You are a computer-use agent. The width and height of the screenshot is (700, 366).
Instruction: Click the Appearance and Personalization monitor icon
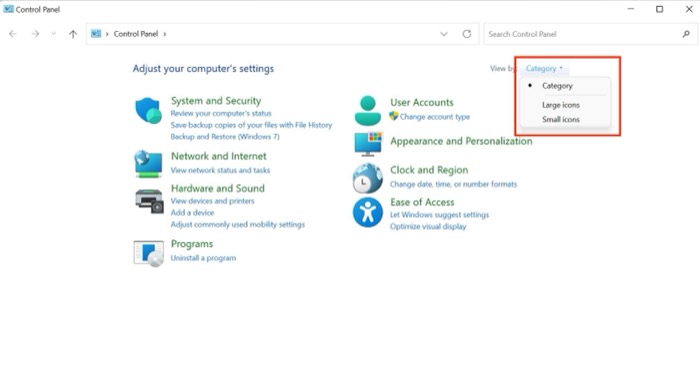[x=368, y=144]
